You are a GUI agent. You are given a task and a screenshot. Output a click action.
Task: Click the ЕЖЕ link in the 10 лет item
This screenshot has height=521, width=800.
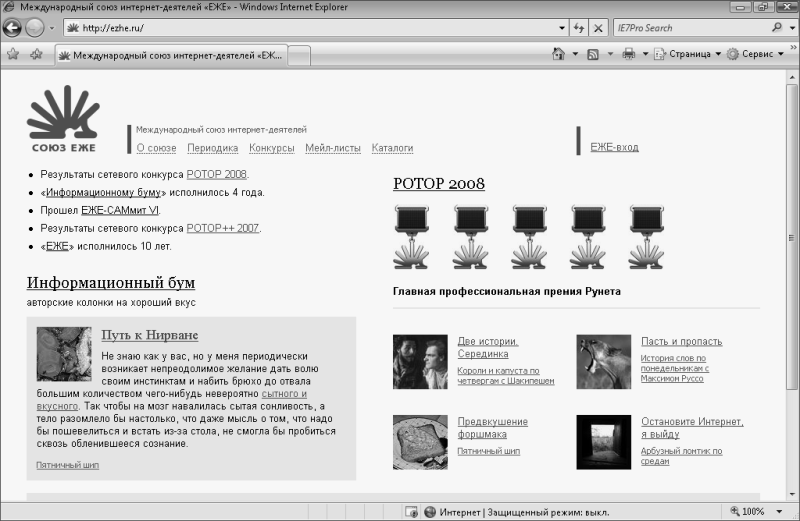[x=57, y=246]
